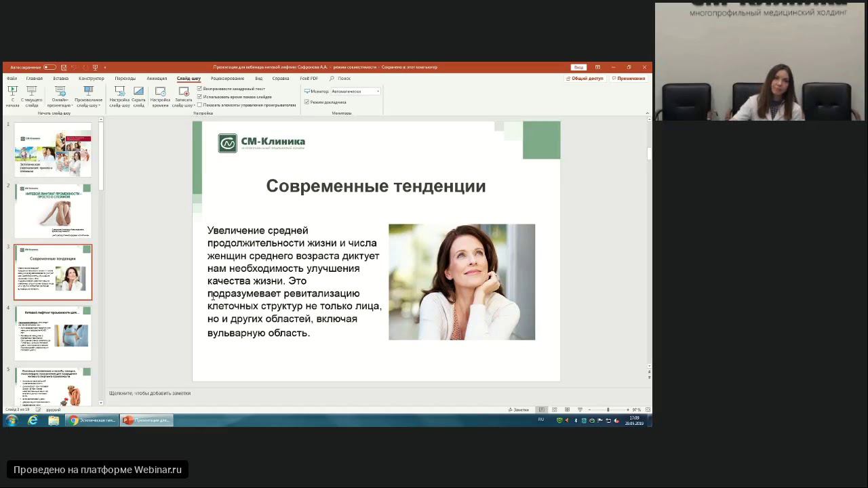Switch to Reading view icon
The image size is (868, 488).
[567, 410]
